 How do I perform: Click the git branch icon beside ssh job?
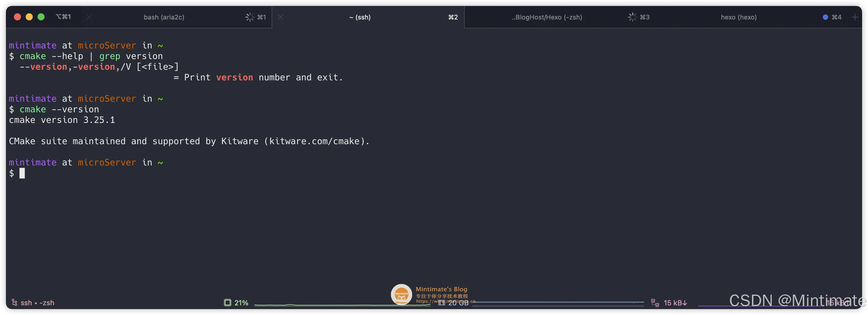pyautogui.click(x=14, y=303)
